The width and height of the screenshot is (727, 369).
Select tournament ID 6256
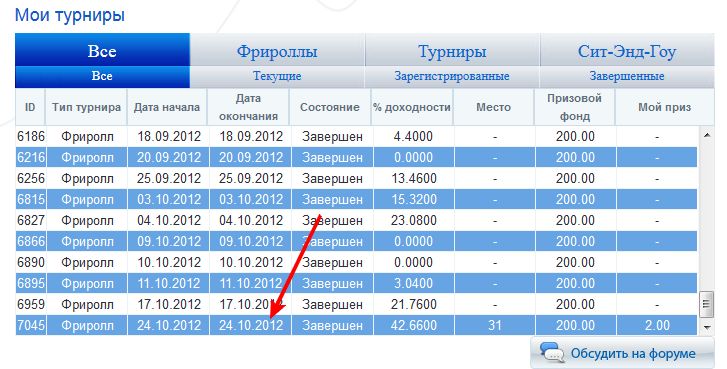pos(31,178)
